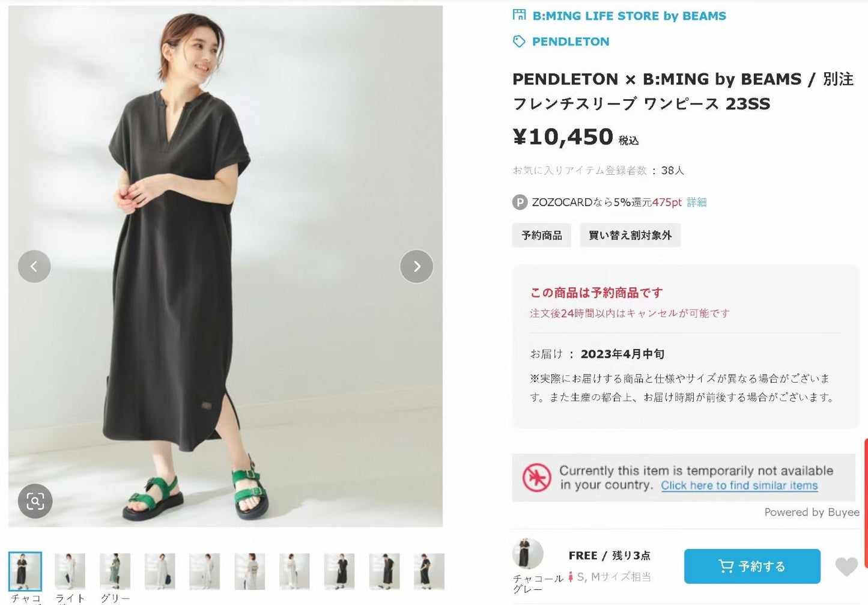Select the last thumbnail in the row
868x605 pixels.
429,571
